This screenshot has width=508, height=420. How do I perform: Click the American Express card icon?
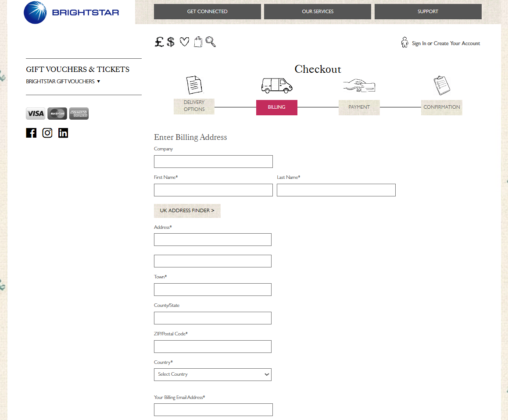(79, 113)
